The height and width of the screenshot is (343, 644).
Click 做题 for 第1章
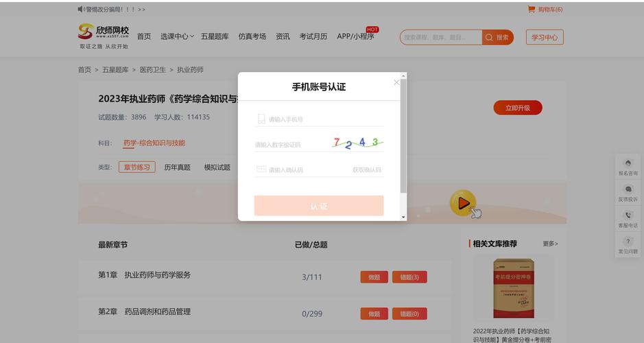374,277
